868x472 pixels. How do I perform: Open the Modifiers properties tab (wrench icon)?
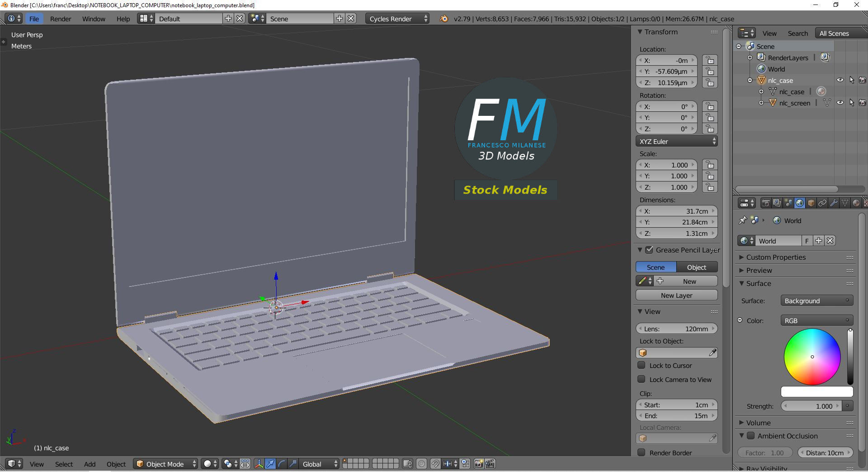tap(834, 203)
